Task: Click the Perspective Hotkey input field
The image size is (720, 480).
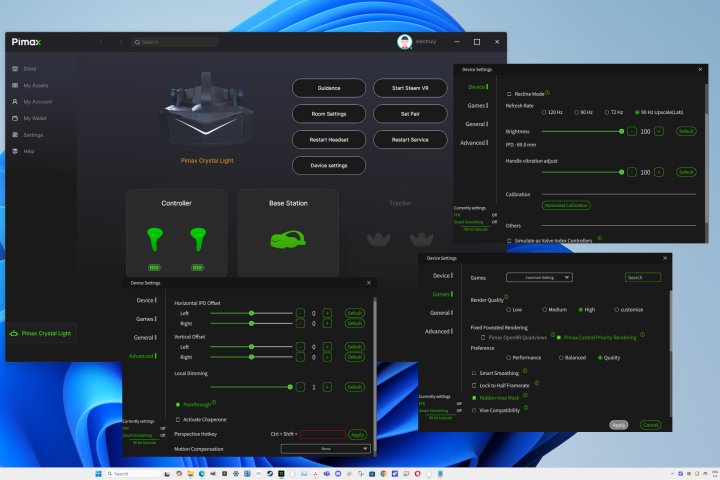Action: click(x=323, y=434)
